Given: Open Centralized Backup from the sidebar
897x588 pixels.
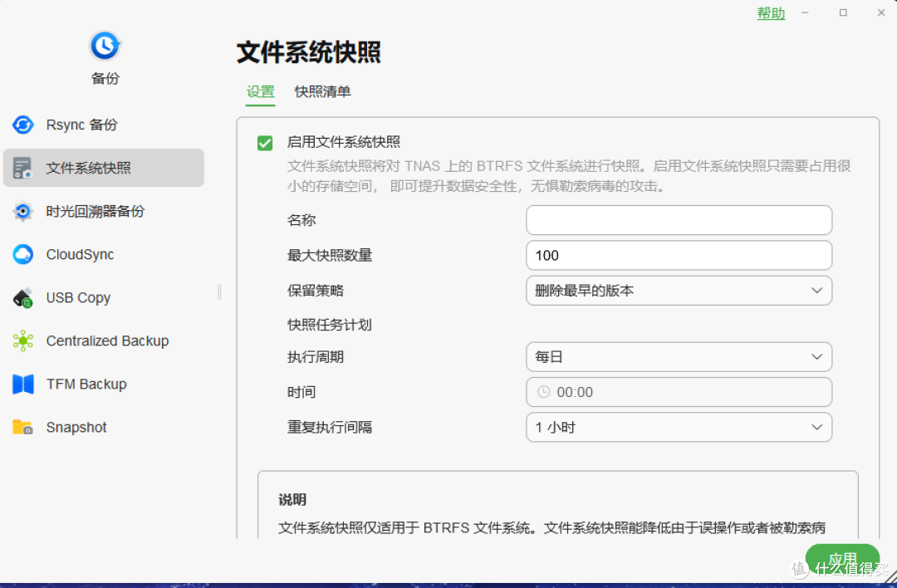Looking at the screenshot, I should [x=104, y=341].
